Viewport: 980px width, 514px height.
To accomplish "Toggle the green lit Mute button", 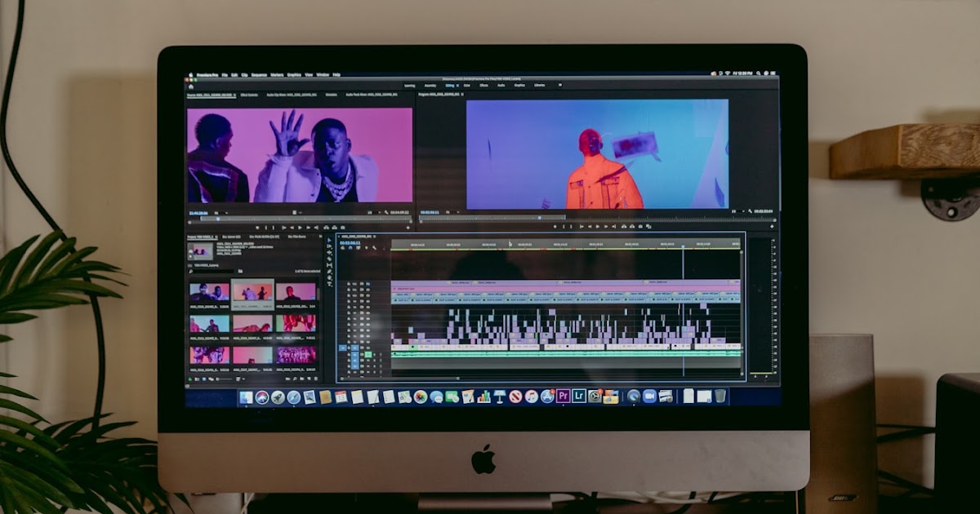I will tap(367, 354).
